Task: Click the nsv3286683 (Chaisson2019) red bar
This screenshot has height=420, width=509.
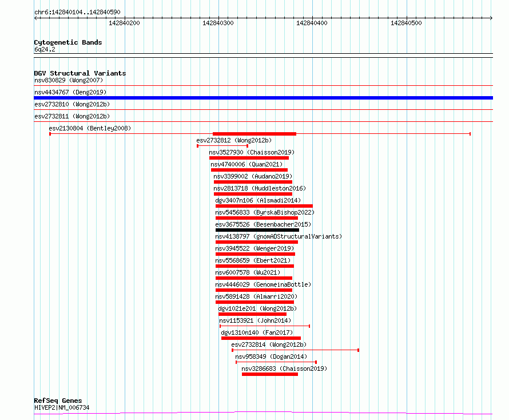Action: pyautogui.click(x=270, y=374)
